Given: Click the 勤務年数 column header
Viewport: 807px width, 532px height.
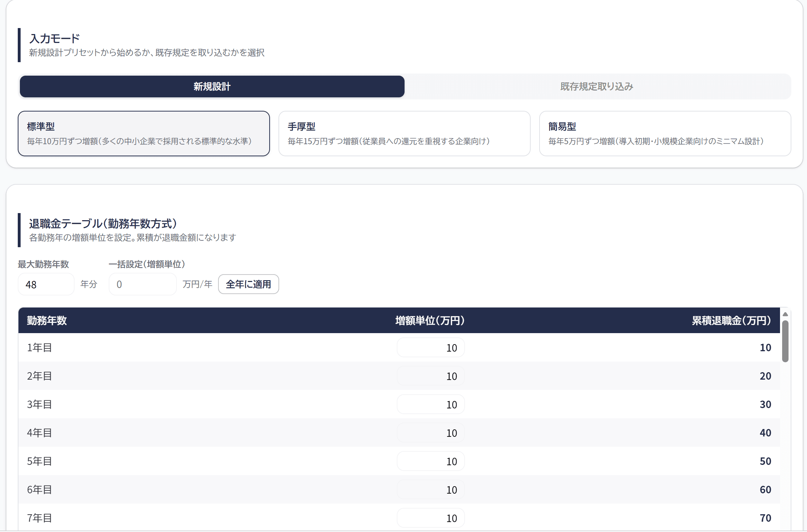Looking at the screenshot, I should (x=47, y=320).
